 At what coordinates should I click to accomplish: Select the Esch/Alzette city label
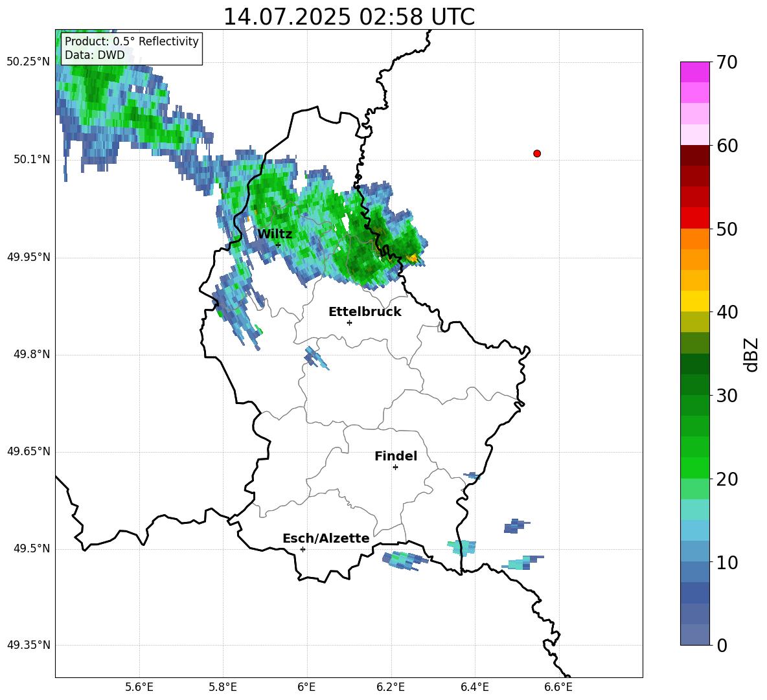click(x=326, y=538)
